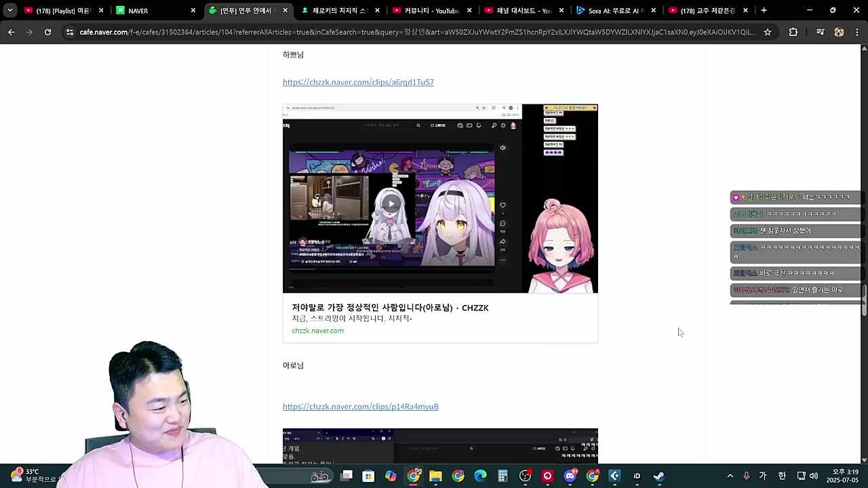
Task: Open the volume control in system tray
Action: 814,476
